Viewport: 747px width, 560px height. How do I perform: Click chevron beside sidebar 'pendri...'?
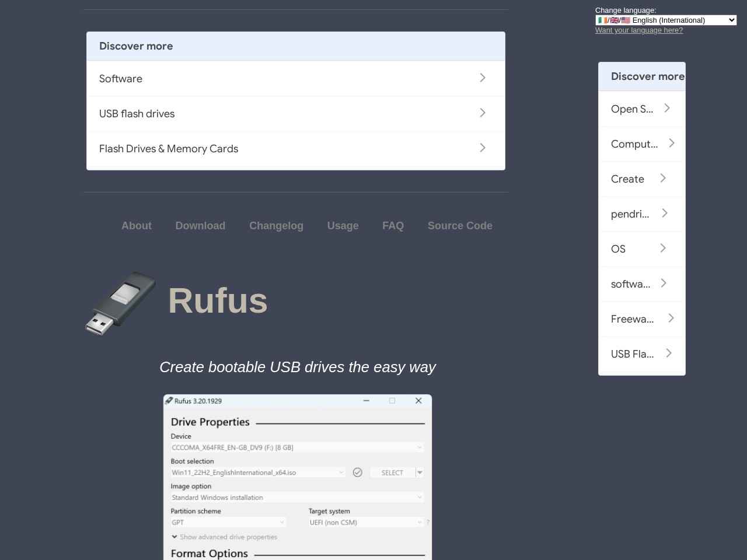(x=665, y=213)
